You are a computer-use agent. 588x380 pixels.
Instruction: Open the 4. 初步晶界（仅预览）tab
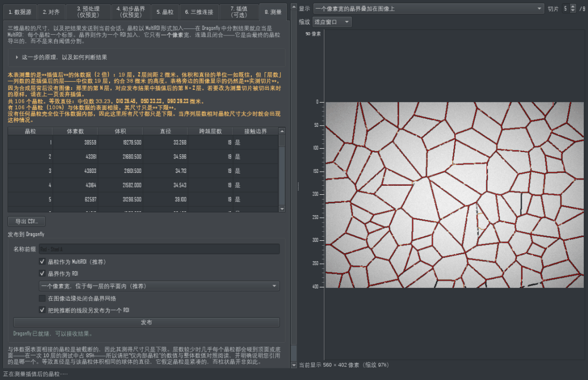tap(130, 12)
